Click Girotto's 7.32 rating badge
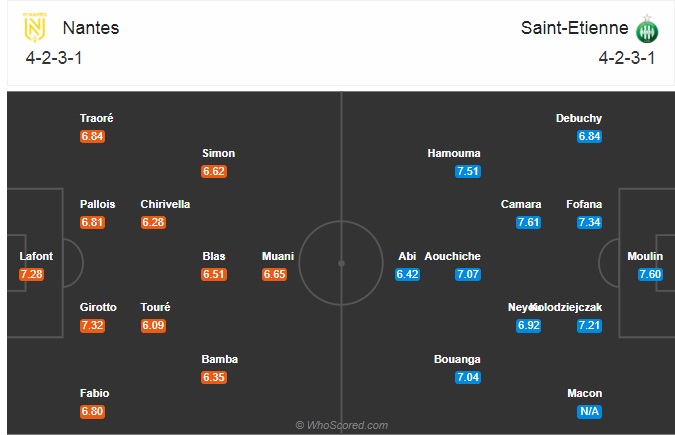The width and height of the screenshot is (675, 435). click(x=92, y=325)
